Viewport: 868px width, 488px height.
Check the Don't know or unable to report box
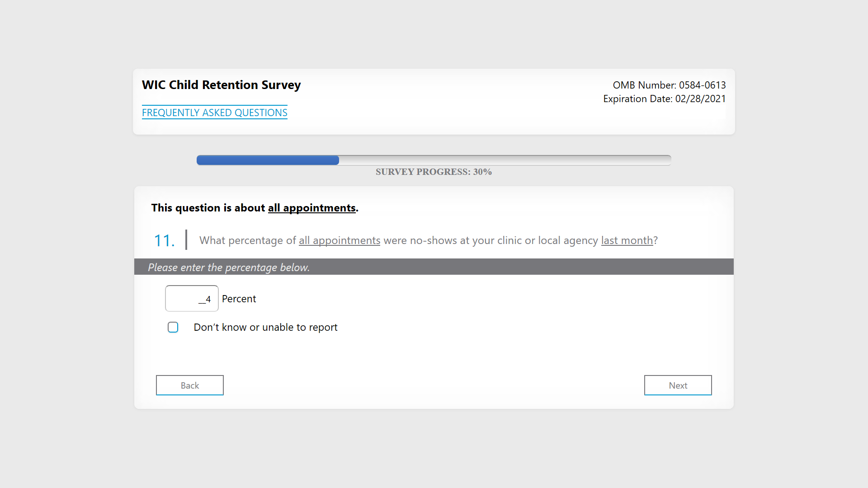pyautogui.click(x=173, y=327)
